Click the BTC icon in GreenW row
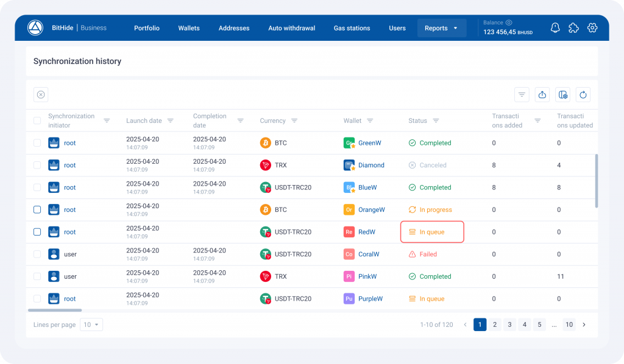The width and height of the screenshot is (624, 364). point(266,142)
